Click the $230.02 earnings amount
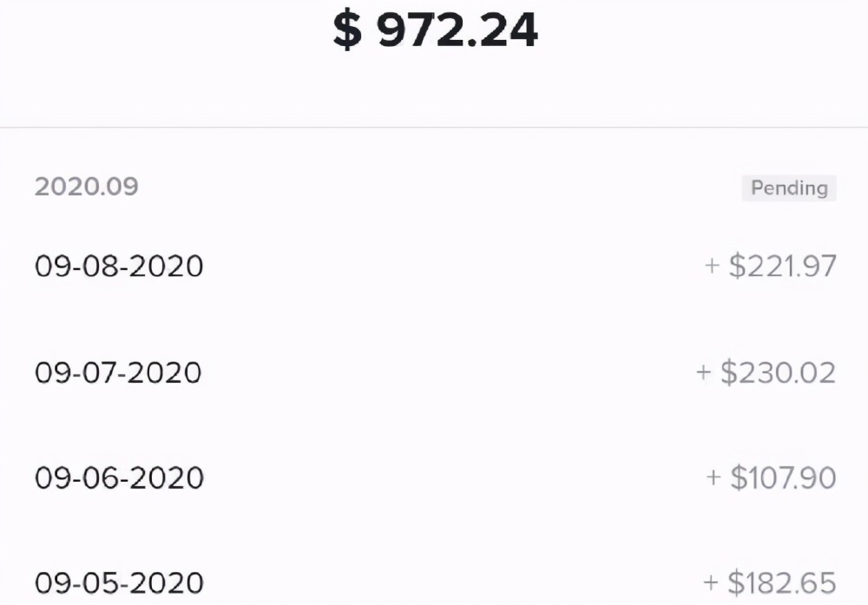This screenshot has width=868, height=605. tap(778, 372)
